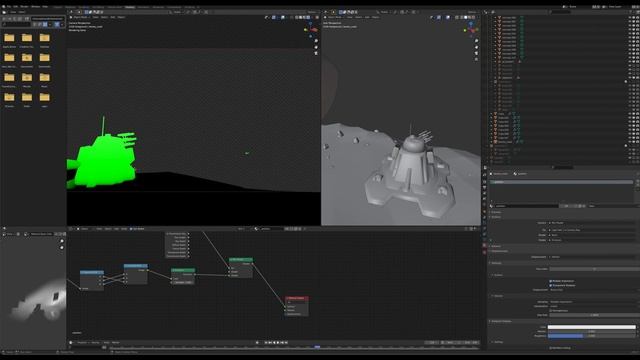Select the red Material Output node header
This screenshot has width=640, height=360.
pos(297,298)
